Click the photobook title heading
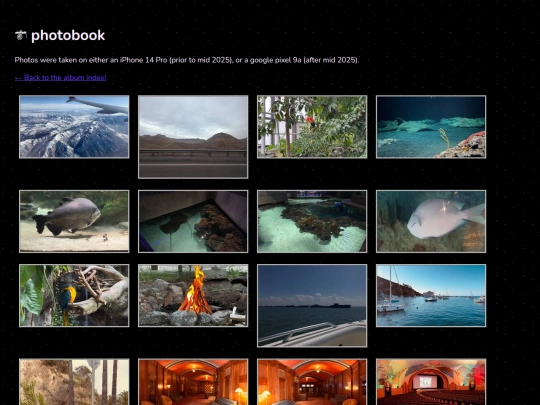540x405 pixels. coord(68,35)
